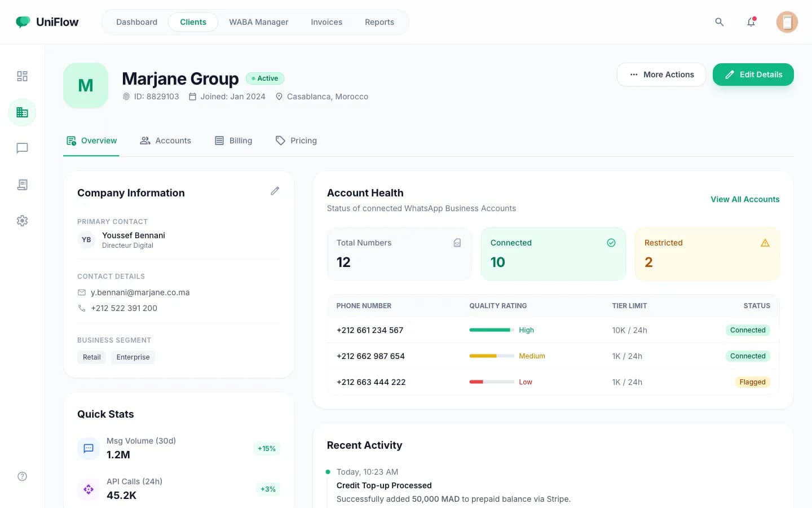Click the search magnifier icon in top bar
The height and width of the screenshot is (508, 812).
coord(720,21)
